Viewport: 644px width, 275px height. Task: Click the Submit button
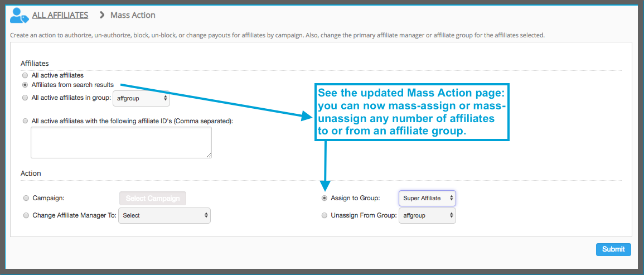tap(613, 249)
